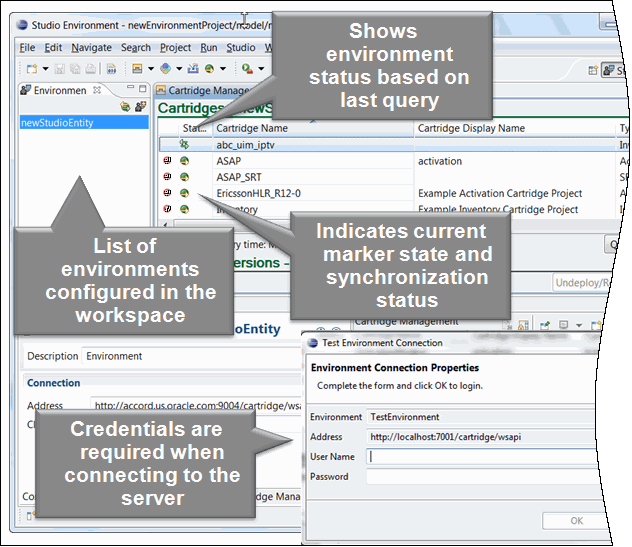Open the Project menu
The height and width of the screenshot is (547, 632).
point(175,48)
